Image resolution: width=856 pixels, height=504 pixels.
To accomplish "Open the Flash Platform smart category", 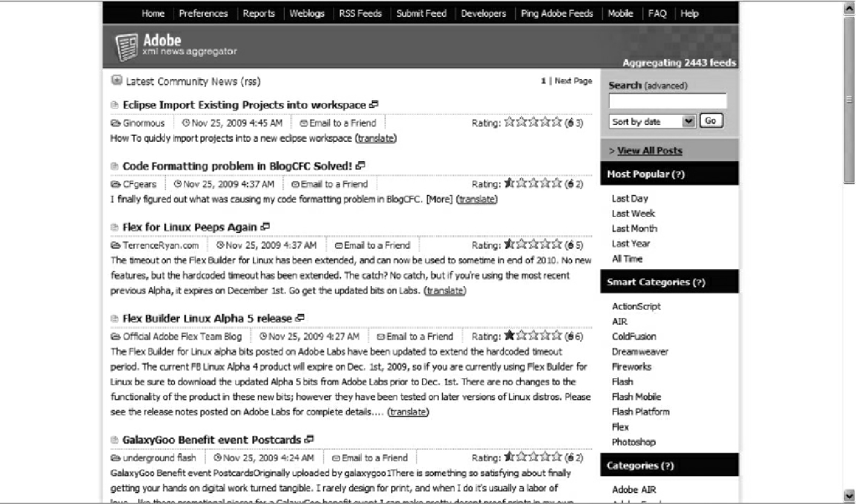I will pyautogui.click(x=640, y=412).
